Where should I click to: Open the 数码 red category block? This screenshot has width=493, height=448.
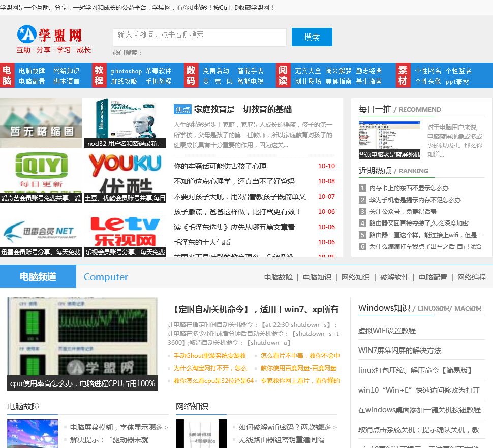click(x=191, y=75)
